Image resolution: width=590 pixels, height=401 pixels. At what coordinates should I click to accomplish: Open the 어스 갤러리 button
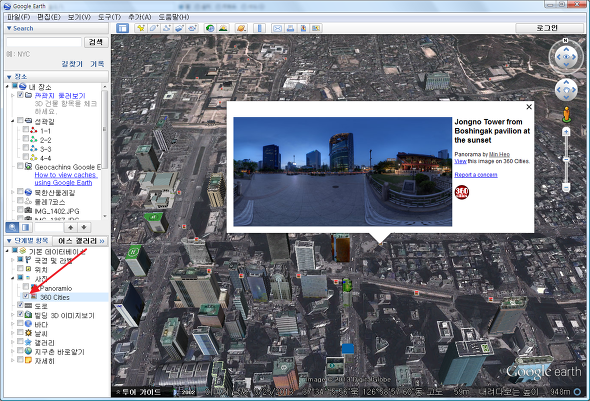coord(81,241)
